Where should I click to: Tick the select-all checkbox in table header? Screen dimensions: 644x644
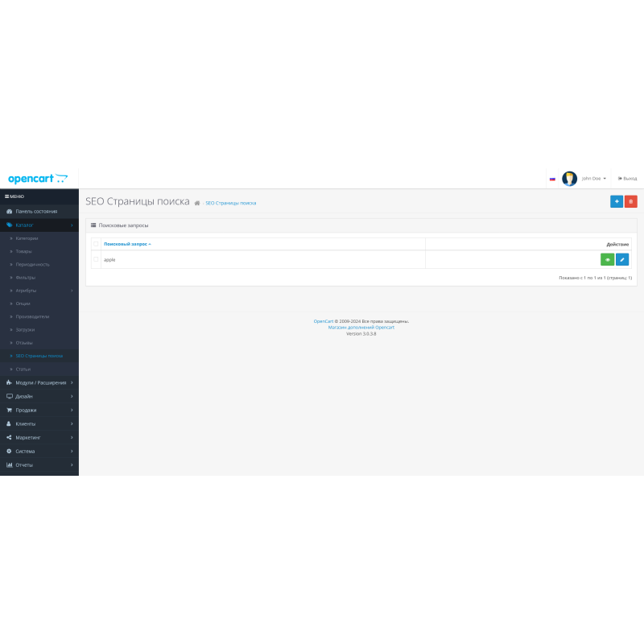point(96,243)
